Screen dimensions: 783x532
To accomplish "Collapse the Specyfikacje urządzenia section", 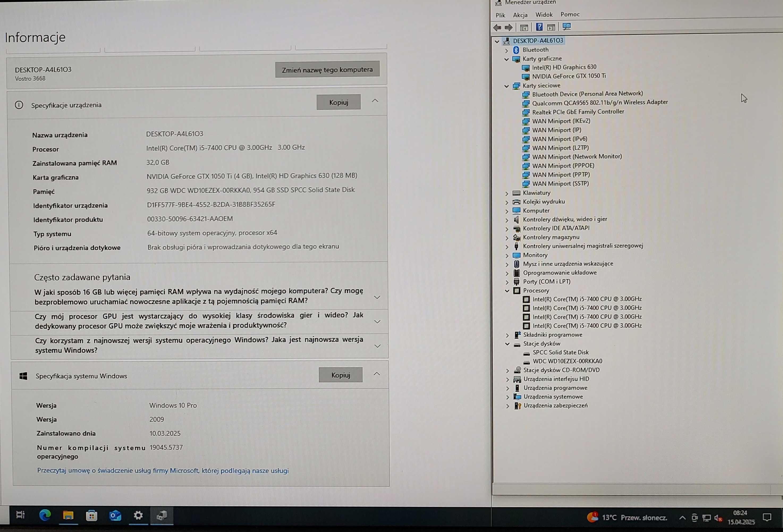I will [x=375, y=101].
